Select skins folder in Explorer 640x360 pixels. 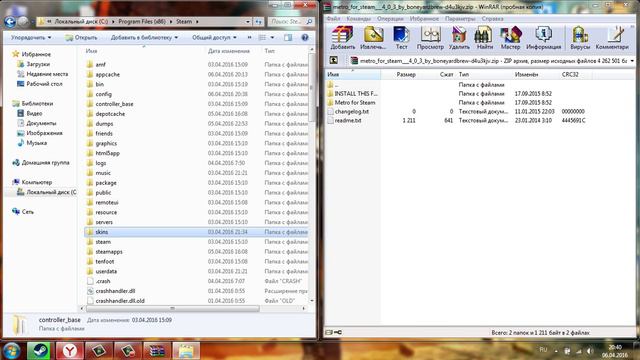click(x=196, y=232)
